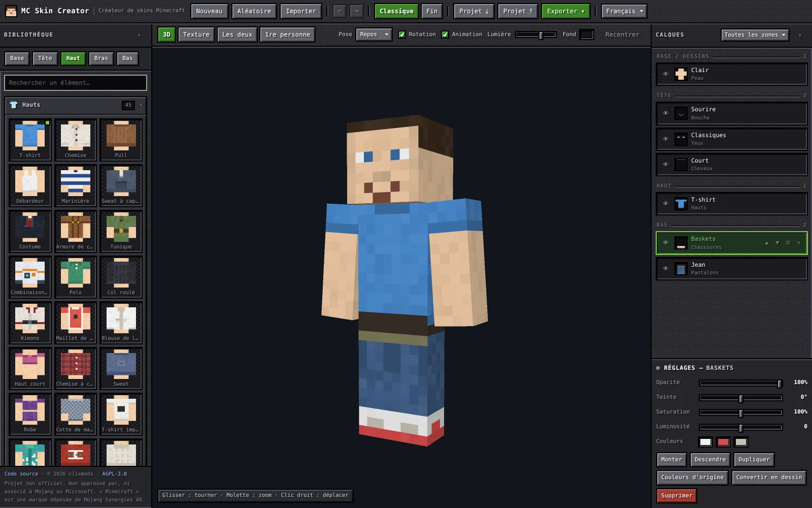The width and height of the screenshot is (812, 508).
Task: Click the Aléatoire button
Action: coord(254,11)
